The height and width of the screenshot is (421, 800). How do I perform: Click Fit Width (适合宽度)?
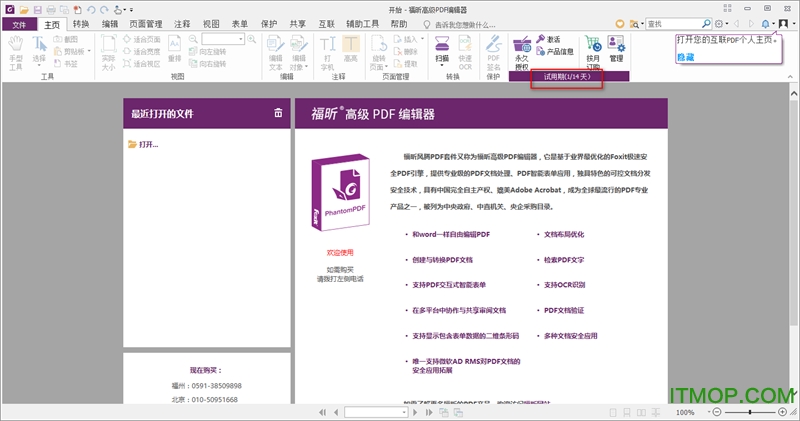tap(142, 52)
